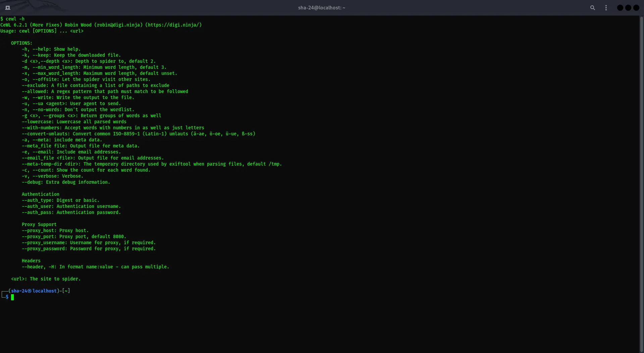Click on the OPTIONS: heading
Screen dimensions: 644x353
click(21, 43)
